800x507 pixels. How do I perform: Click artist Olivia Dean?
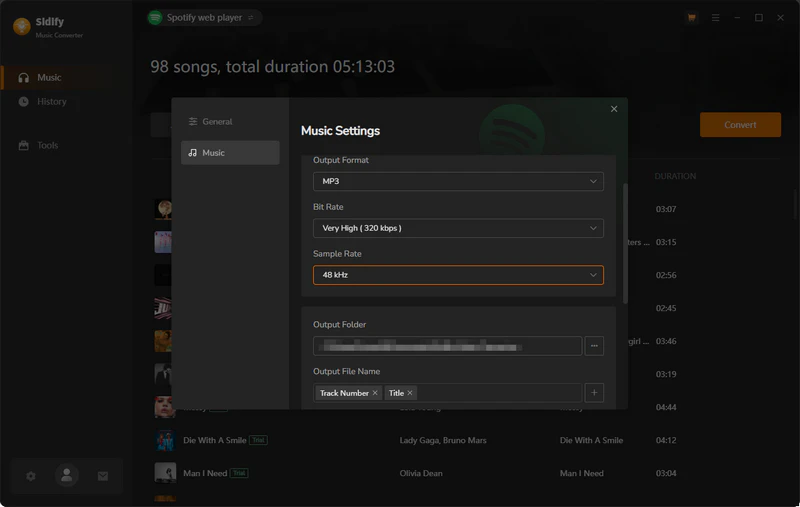point(421,473)
